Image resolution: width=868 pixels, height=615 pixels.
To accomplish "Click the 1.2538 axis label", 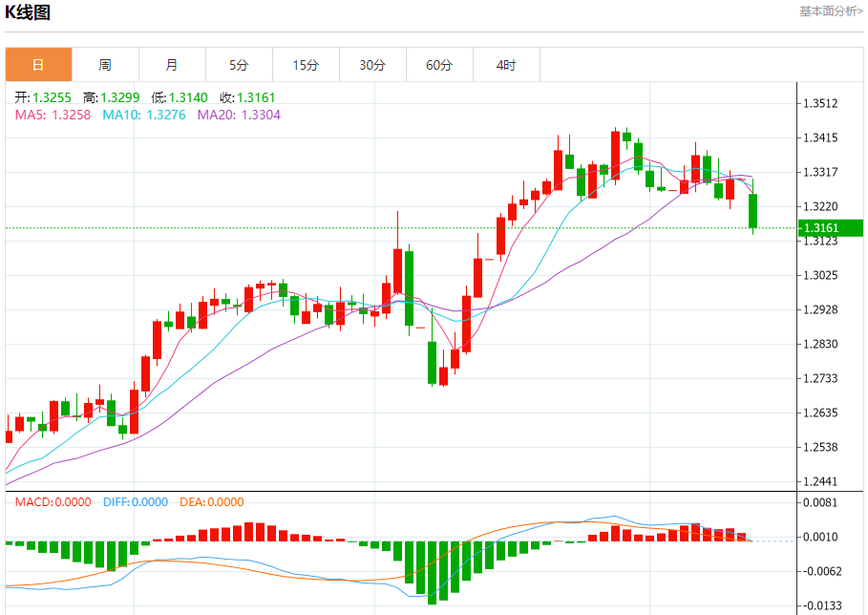I will point(820,447).
